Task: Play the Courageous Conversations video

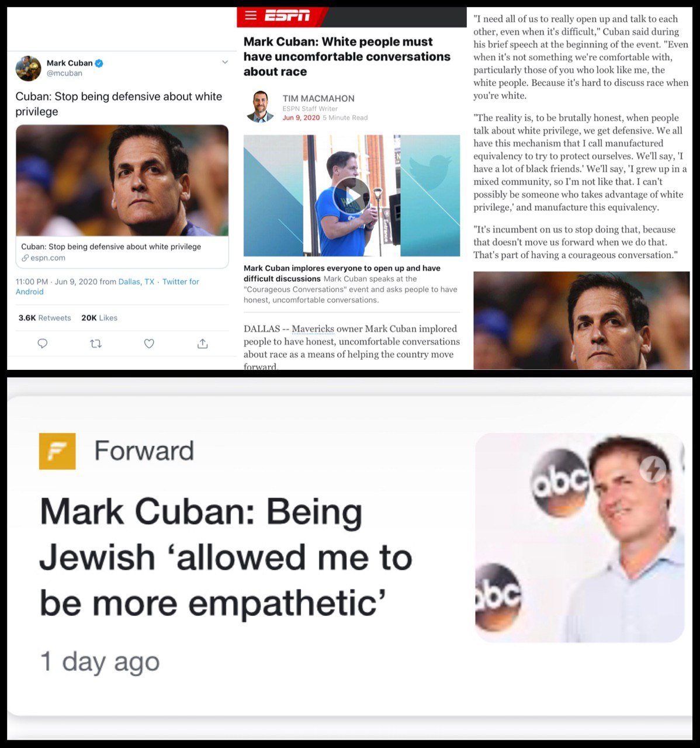Action: click(351, 195)
